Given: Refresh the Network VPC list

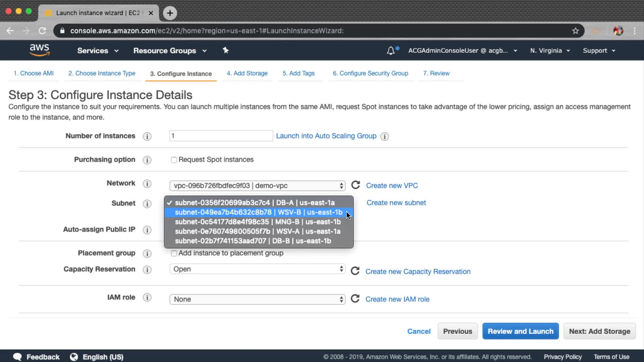Looking at the screenshot, I should pyautogui.click(x=355, y=185).
